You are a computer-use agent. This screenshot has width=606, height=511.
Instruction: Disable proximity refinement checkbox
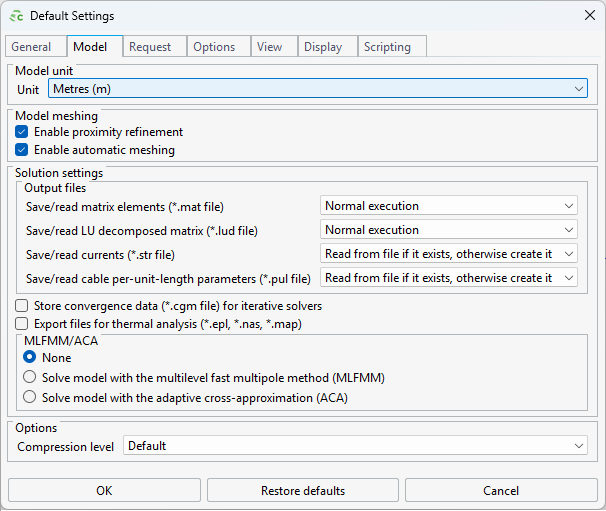tap(22, 132)
